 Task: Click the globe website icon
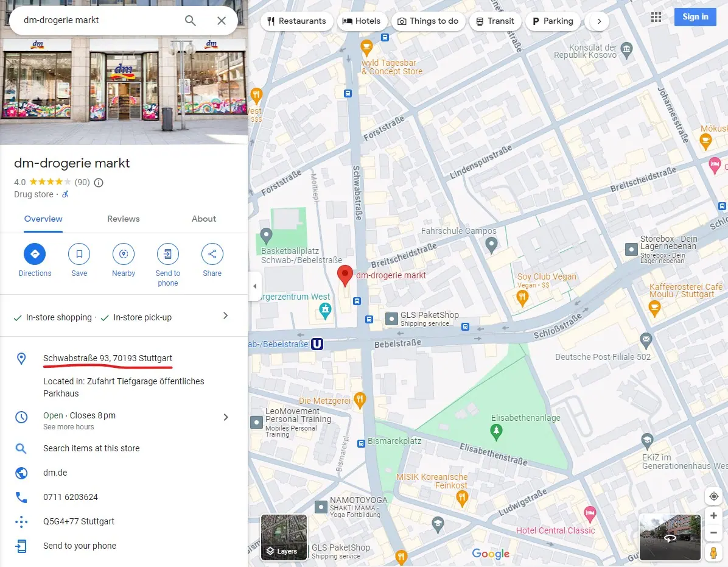pos(21,473)
